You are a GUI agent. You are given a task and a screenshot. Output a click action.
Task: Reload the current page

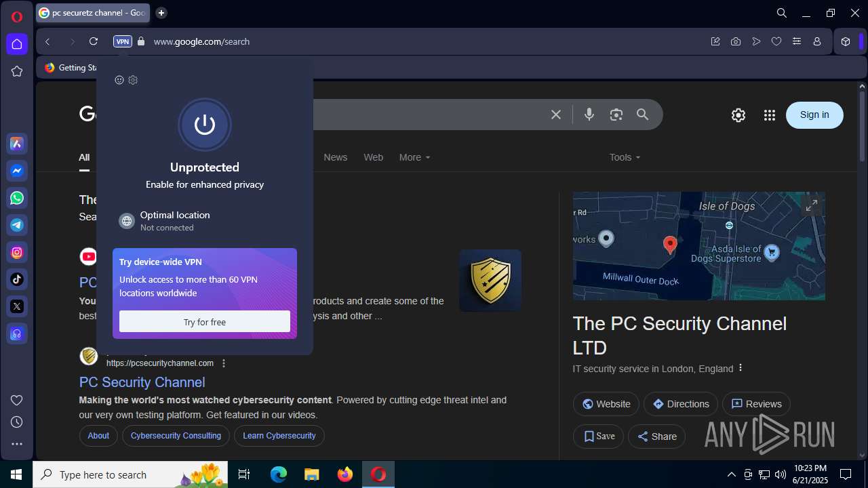[94, 41]
